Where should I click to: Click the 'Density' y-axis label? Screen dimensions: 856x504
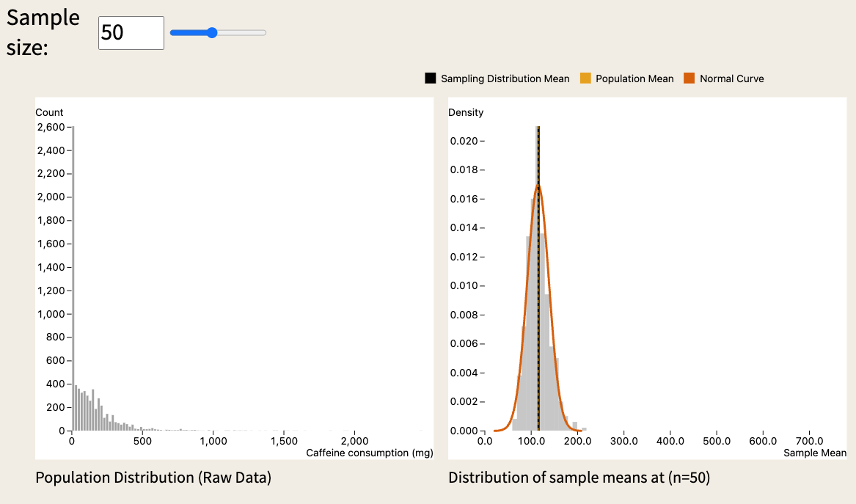click(x=466, y=112)
